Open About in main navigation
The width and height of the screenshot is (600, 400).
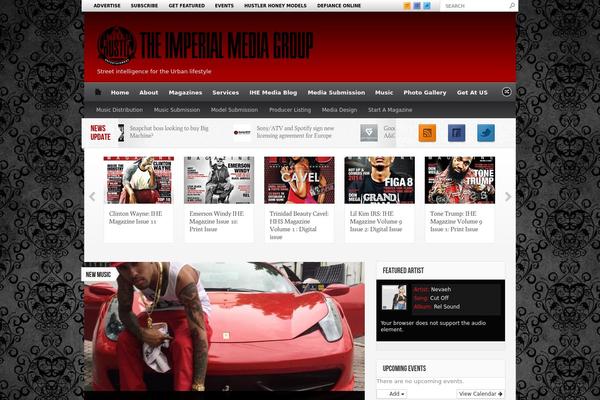(x=148, y=93)
